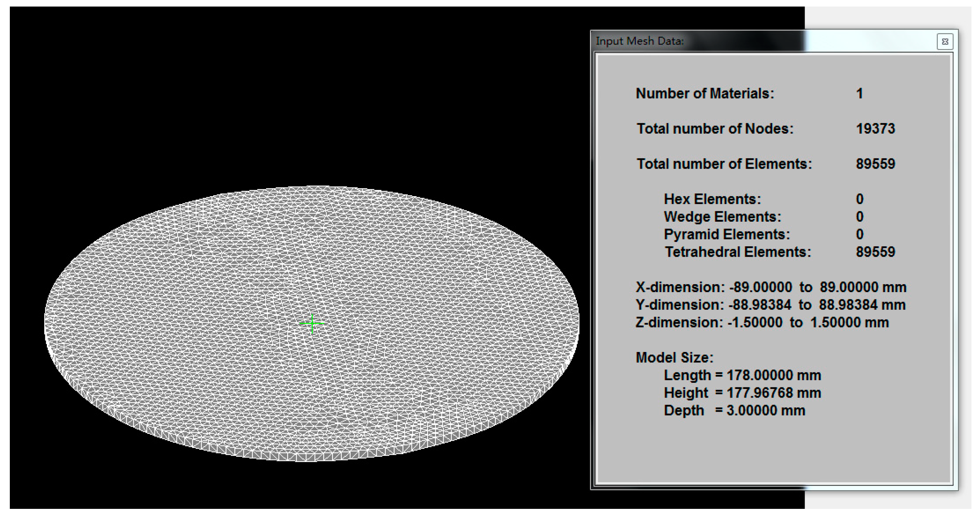The image size is (980, 520).
Task: Select the Total number of Nodes value 19373
Action: pos(875,129)
